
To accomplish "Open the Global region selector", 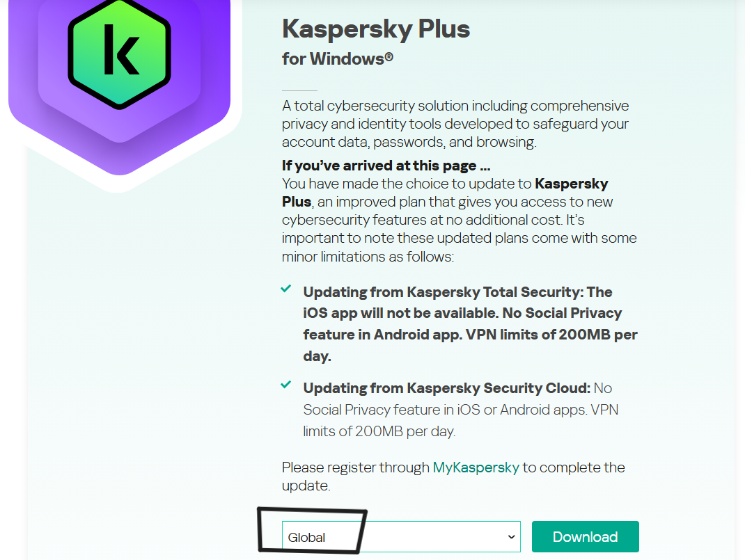I will coord(400,537).
